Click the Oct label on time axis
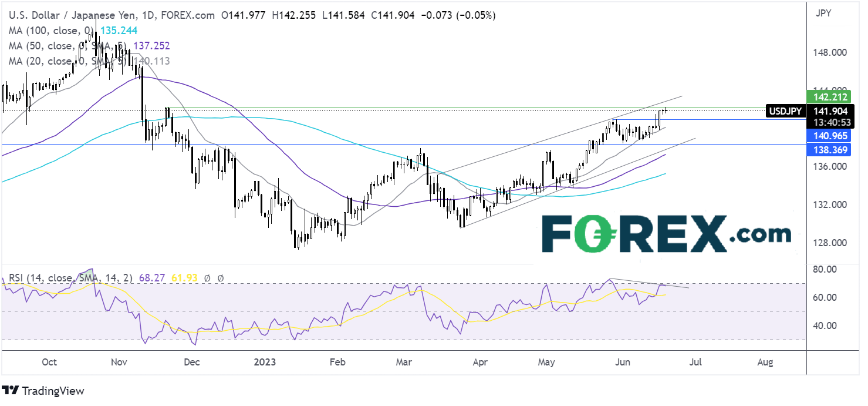 pos(49,362)
